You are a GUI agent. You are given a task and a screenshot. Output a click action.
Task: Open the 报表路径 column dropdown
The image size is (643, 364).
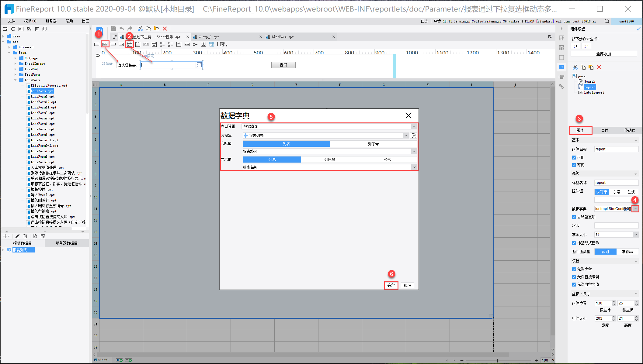(x=414, y=151)
